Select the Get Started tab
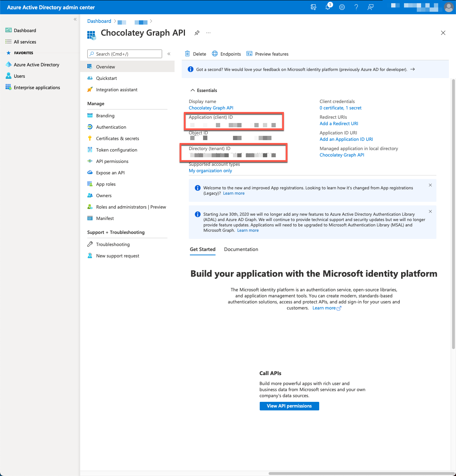The image size is (456, 476). 203,249
